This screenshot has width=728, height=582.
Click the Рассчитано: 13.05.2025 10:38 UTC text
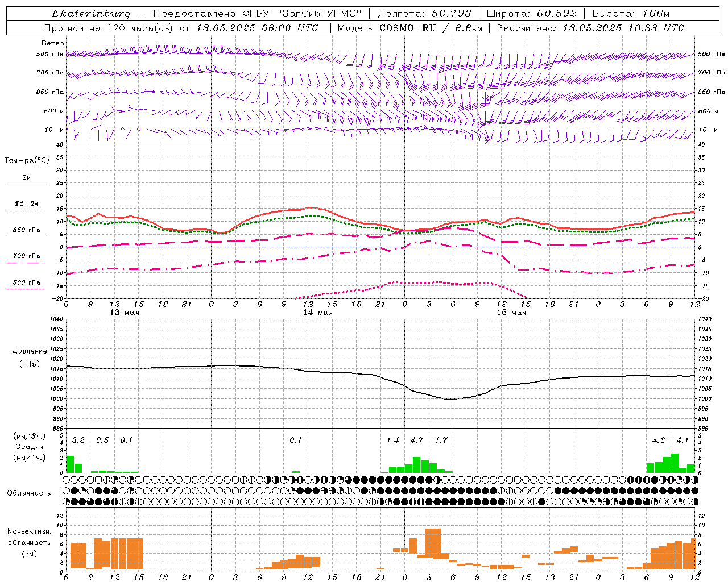[x=590, y=28]
